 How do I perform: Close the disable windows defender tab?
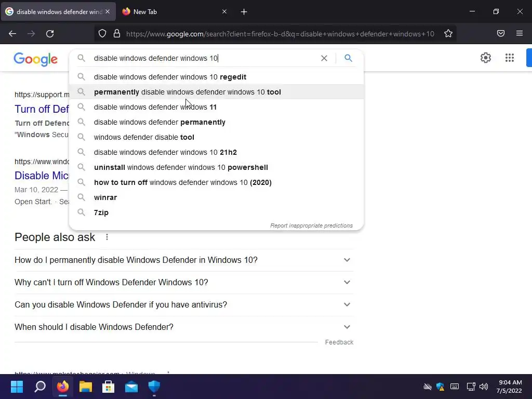coord(108,11)
